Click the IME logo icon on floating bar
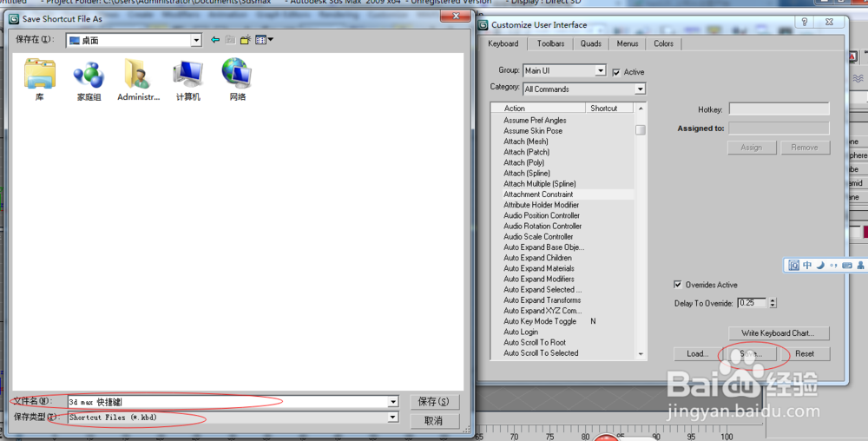The width and height of the screenshot is (868, 441). pyautogui.click(x=794, y=265)
